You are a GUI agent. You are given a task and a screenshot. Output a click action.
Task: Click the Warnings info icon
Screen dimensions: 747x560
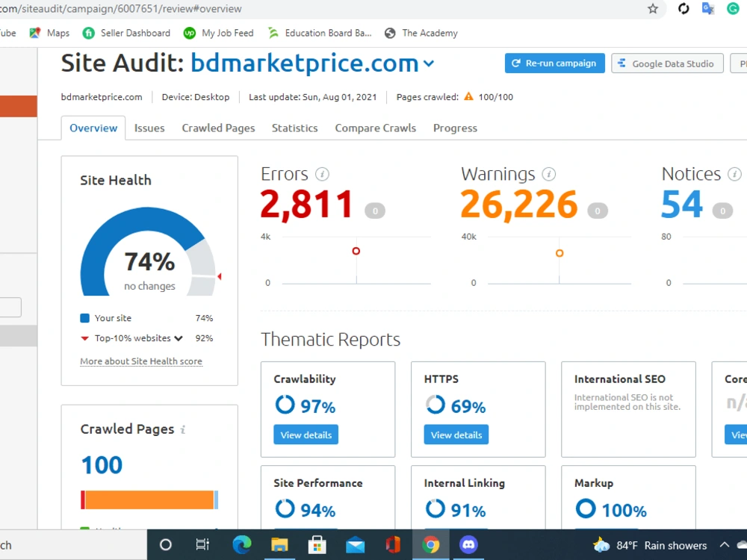pos(549,174)
